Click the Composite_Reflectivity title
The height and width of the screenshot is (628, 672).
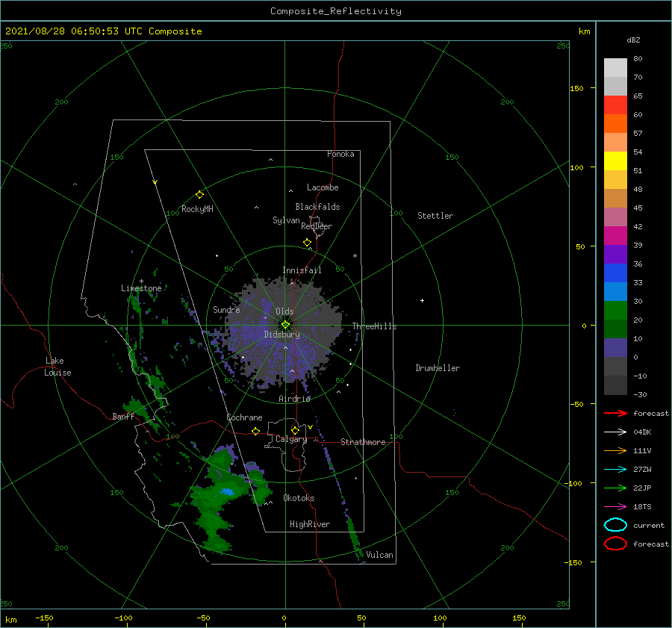click(336, 11)
